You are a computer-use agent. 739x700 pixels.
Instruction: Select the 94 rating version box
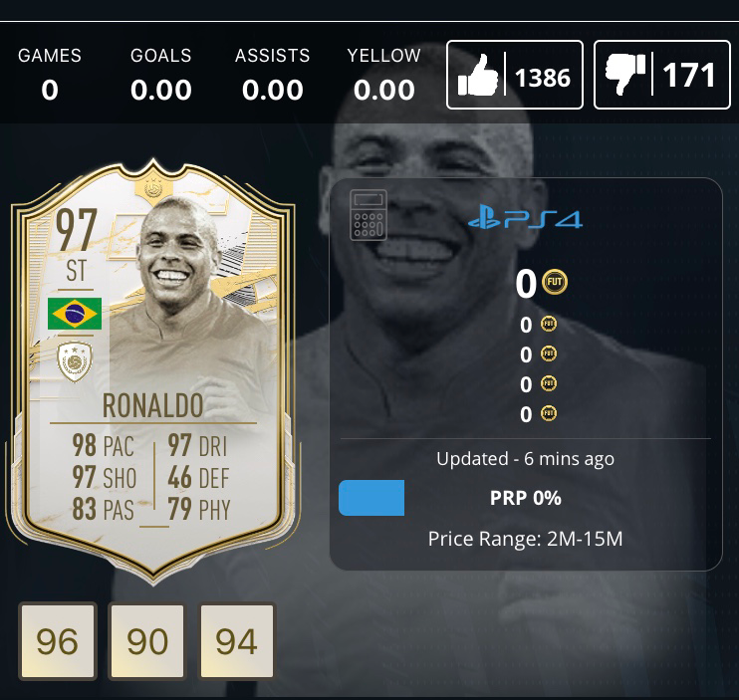pyautogui.click(x=237, y=641)
